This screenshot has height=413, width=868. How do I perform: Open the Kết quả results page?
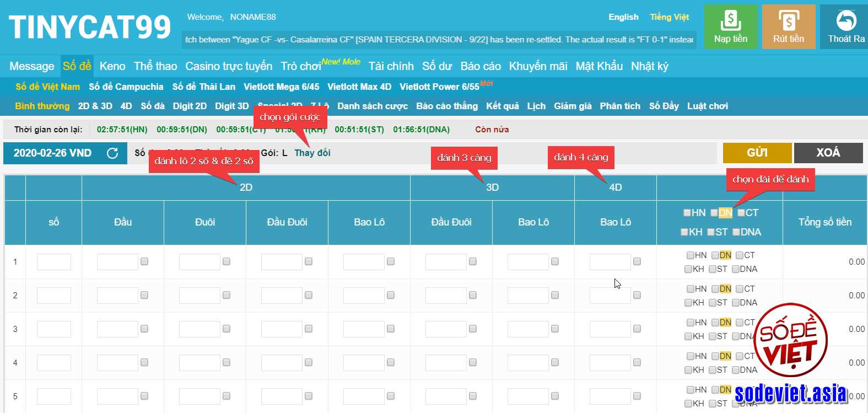[503, 106]
